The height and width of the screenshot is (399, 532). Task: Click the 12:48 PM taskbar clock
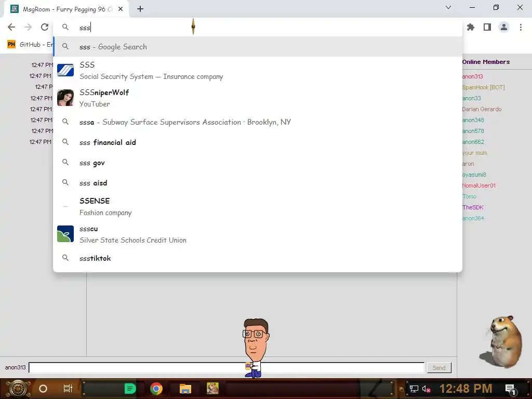tap(465, 389)
